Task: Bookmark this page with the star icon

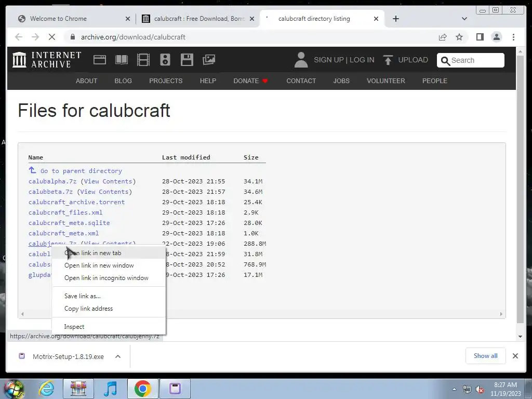Action: pyautogui.click(x=459, y=37)
